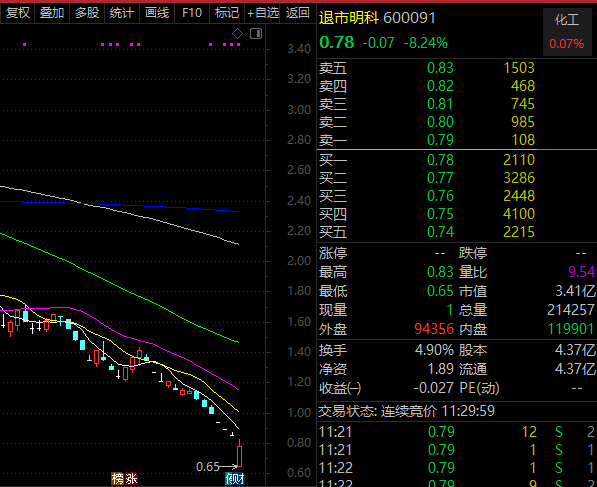Select the latest red candlestick
Screen dimensions: 597x487
tap(239, 453)
